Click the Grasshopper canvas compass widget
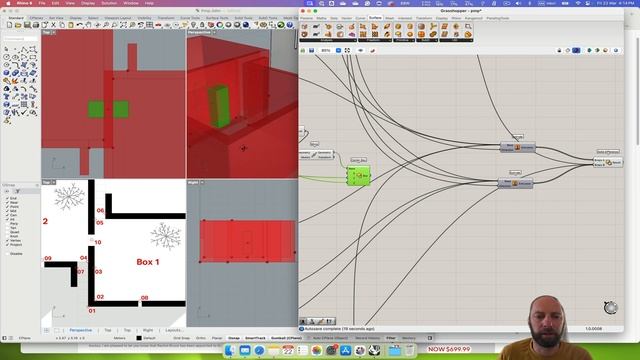The image size is (640, 360). [x=611, y=307]
